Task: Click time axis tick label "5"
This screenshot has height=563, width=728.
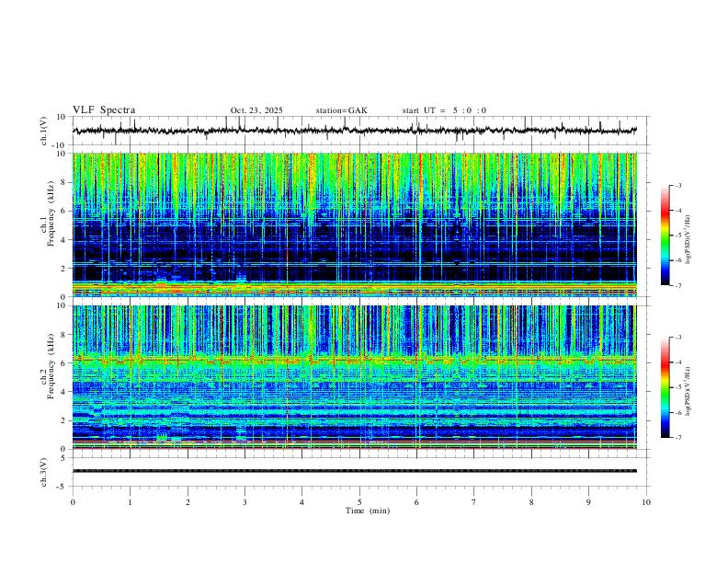Action: click(x=359, y=502)
